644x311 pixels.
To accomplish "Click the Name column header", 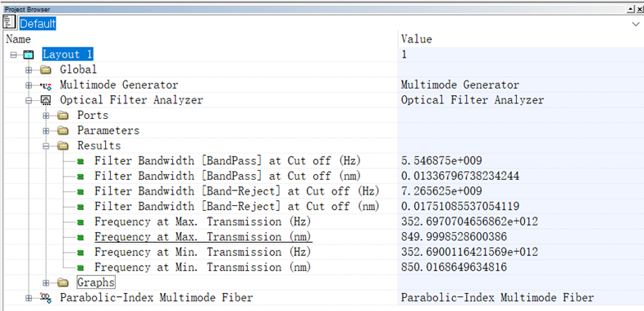I will (19, 39).
